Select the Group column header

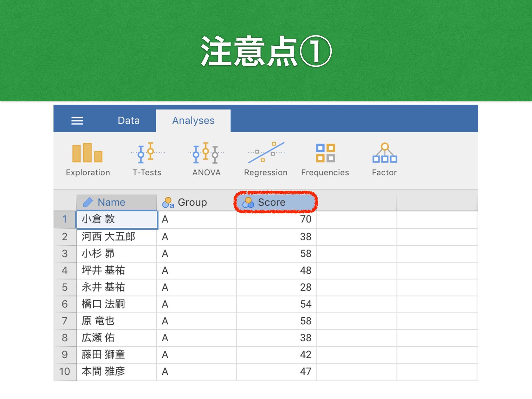point(196,202)
